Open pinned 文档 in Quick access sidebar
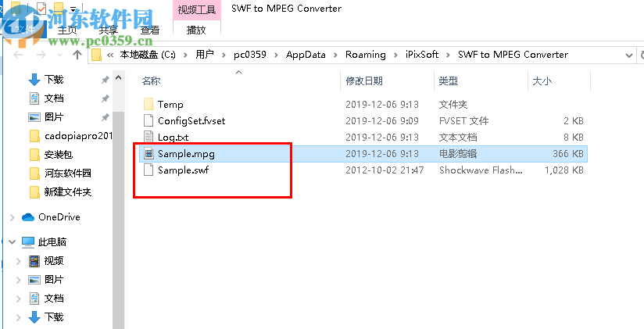Viewport: 644px width, 329px height. click(54, 98)
